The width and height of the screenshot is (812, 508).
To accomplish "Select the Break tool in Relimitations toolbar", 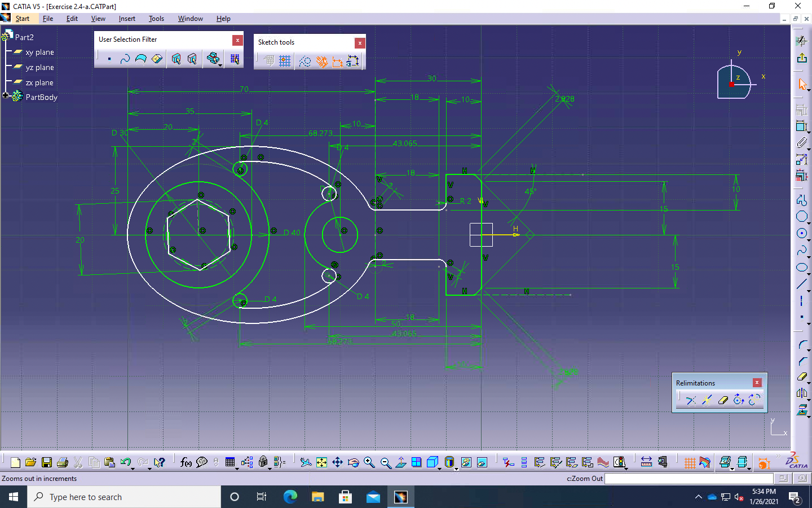I will 707,400.
